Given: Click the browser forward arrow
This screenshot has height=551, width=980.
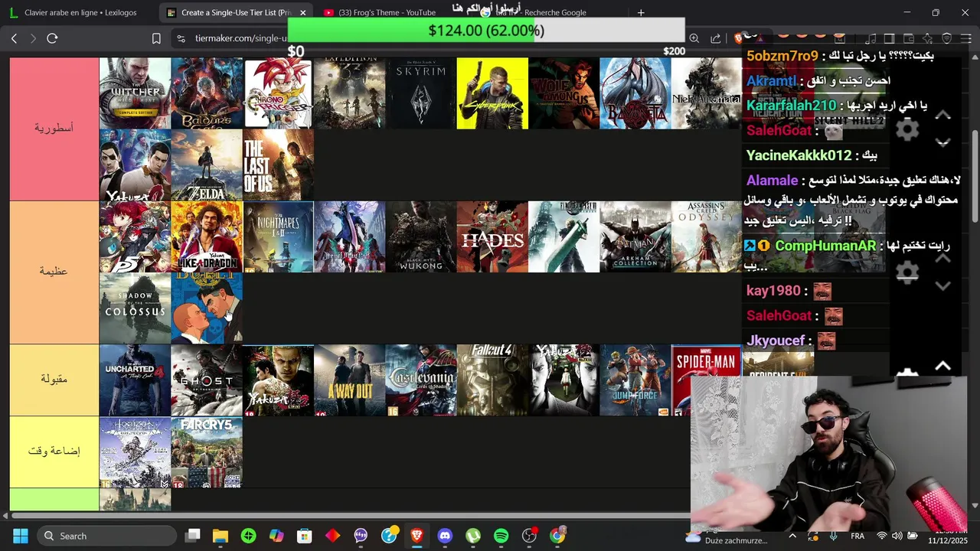Looking at the screenshot, I should coord(33,38).
